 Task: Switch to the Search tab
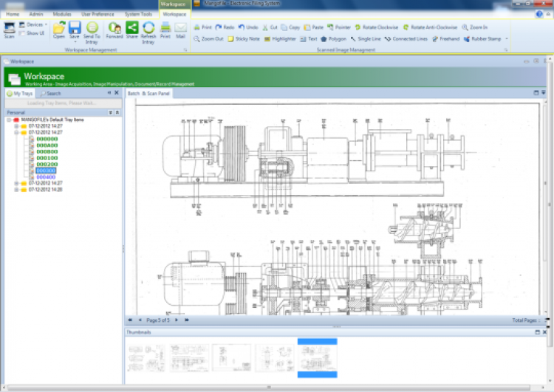pos(50,94)
